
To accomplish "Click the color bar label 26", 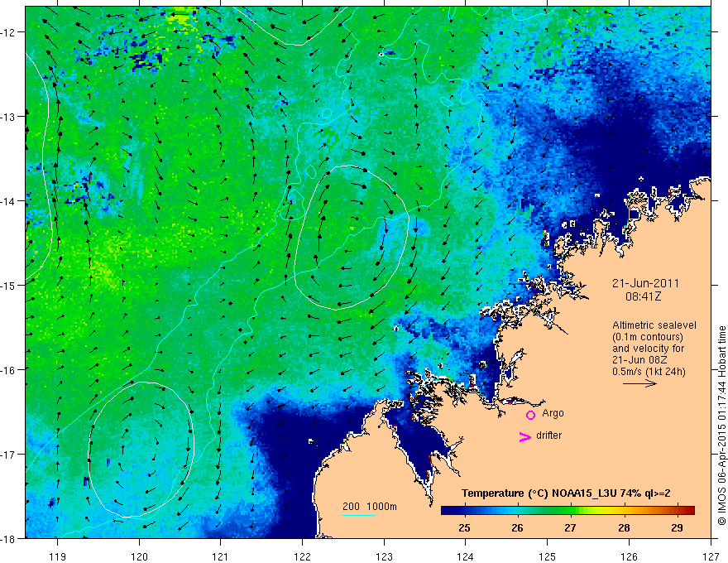I will coord(517,527).
